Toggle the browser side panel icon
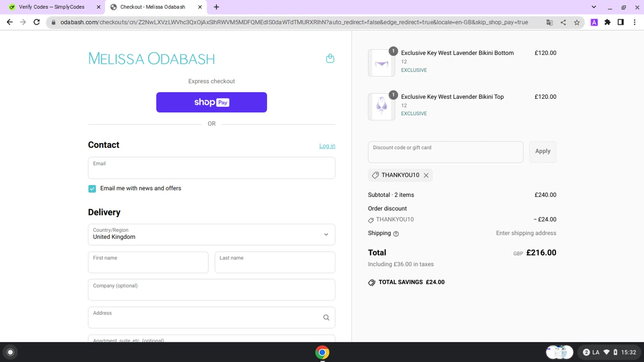Image resolution: width=644 pixels, height=362 pixels. tap(621, 22)
